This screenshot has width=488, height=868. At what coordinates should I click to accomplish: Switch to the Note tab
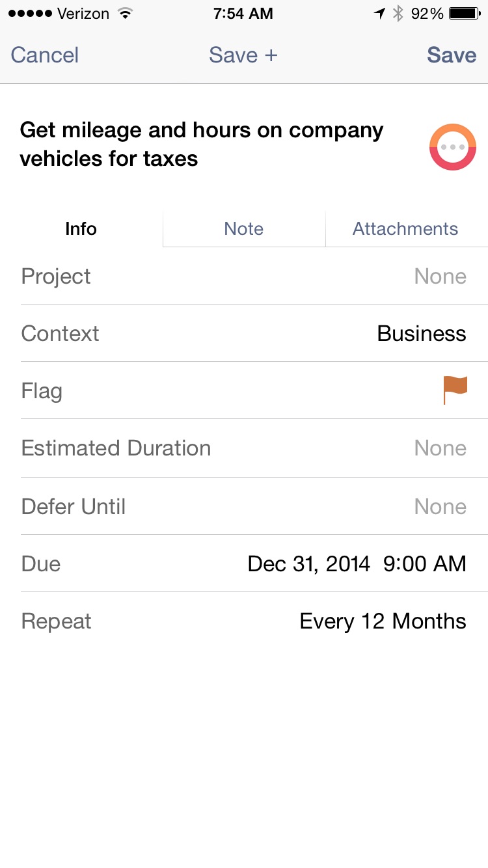coord(244,229)
